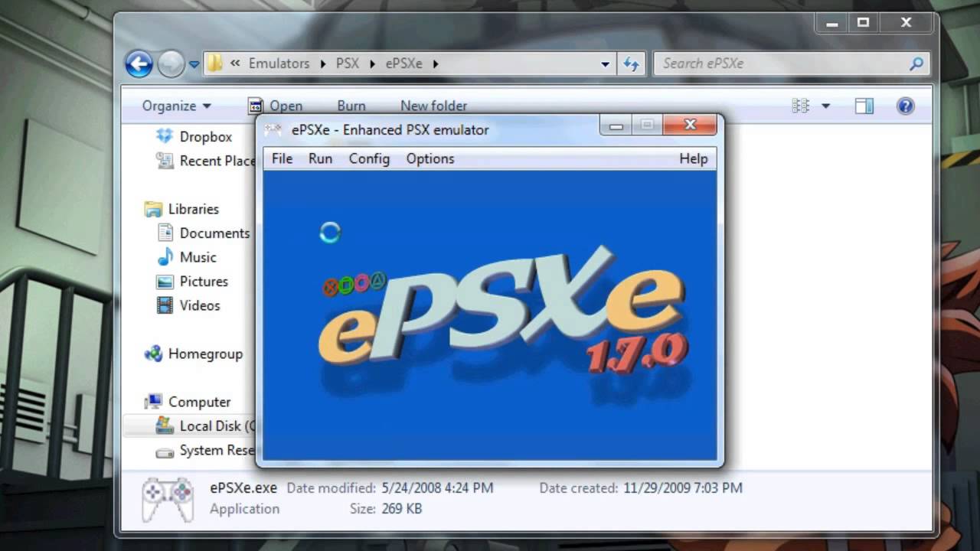Screen dimensions: 980x551
Task: Select Homegroup in the navigation pane
Action: click(x=205, y=354)
